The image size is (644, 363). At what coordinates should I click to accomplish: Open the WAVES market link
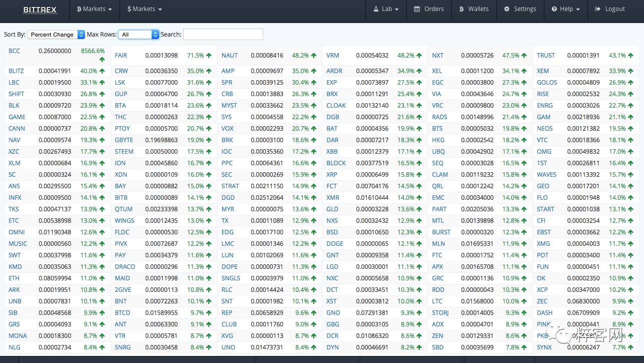click(547, 175)
